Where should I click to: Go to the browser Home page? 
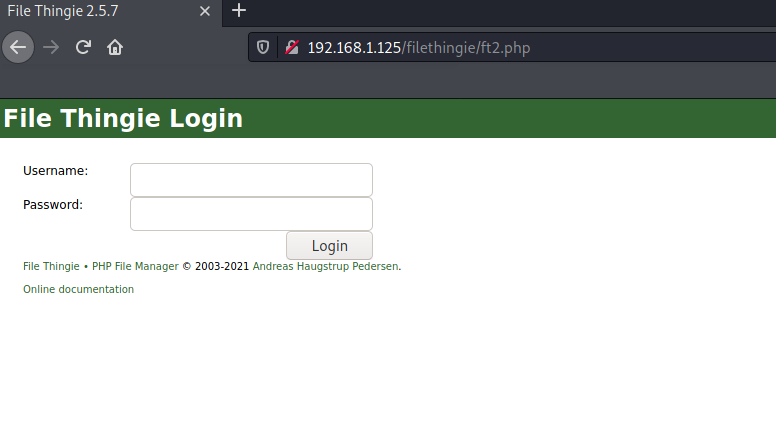click(x=115, y=47)
